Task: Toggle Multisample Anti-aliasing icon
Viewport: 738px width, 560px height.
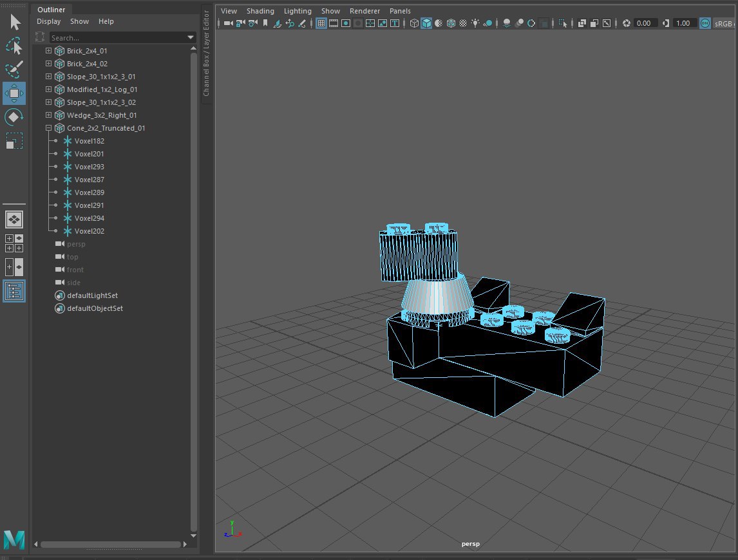Action: (531, 23)
